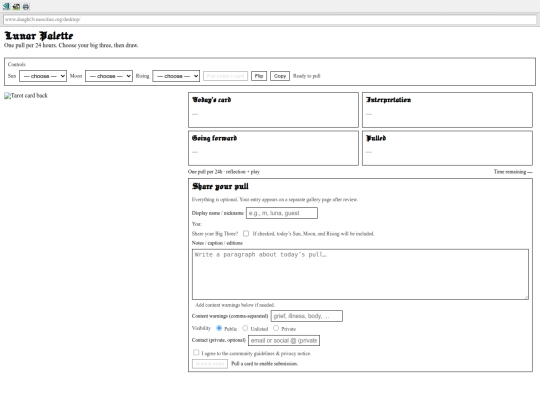Open the Rising sign dropdown
Viewport: 540px width, 405px height.
point(176,76)
